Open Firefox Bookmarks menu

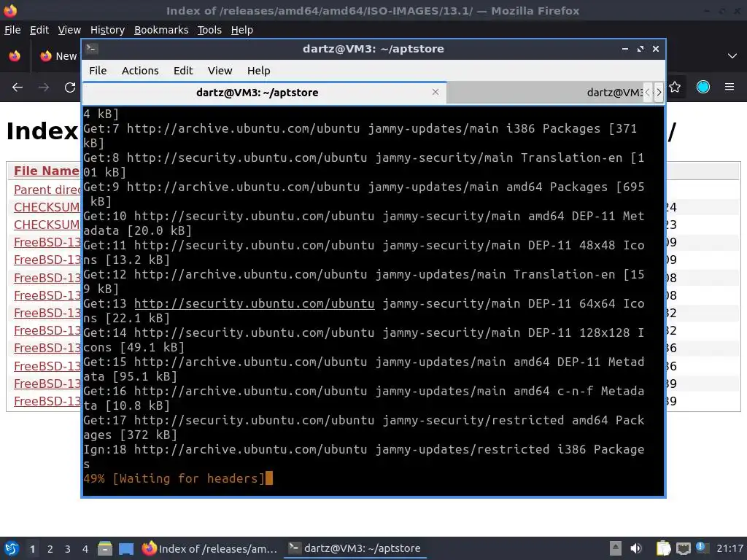click(161, 30)
